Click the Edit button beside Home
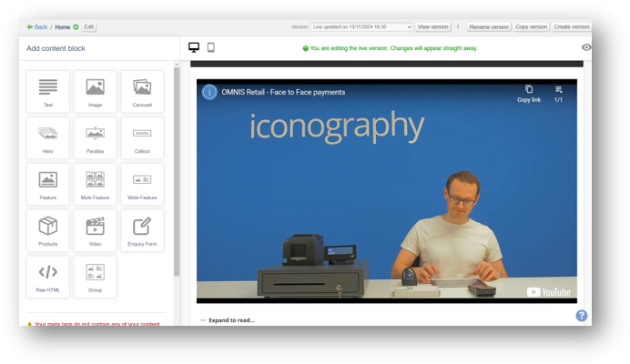 coord(89,27)
